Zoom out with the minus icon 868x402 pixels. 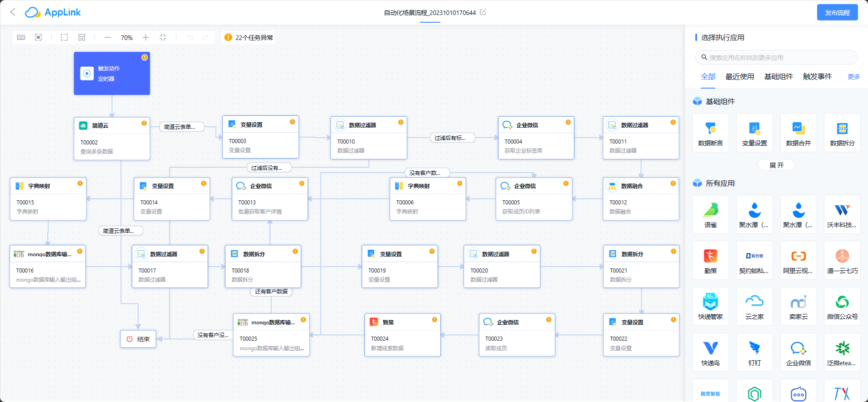tap(108, 37)
